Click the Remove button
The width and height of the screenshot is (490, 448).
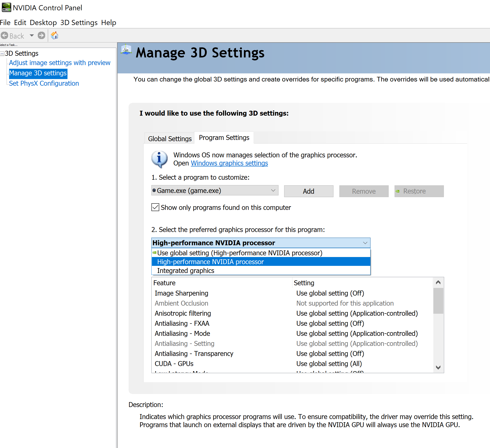pos(364,191)
